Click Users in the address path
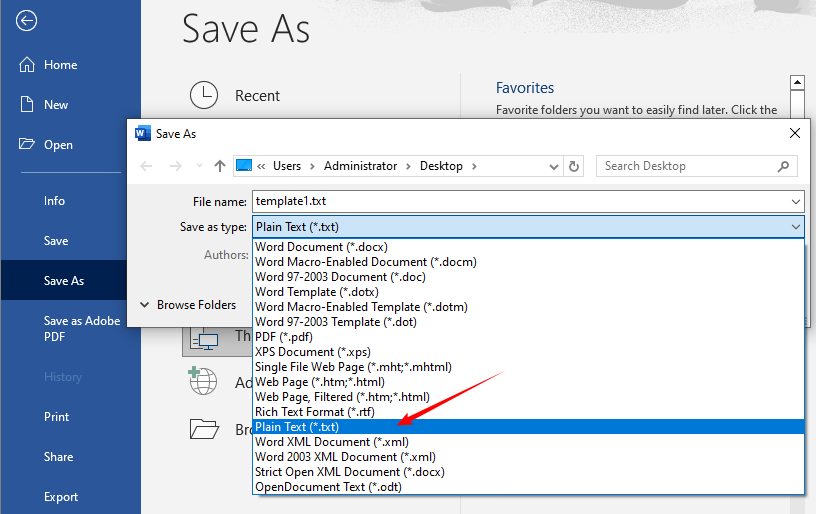The height and width of the screenshot is (514, 816). point(287,166)
